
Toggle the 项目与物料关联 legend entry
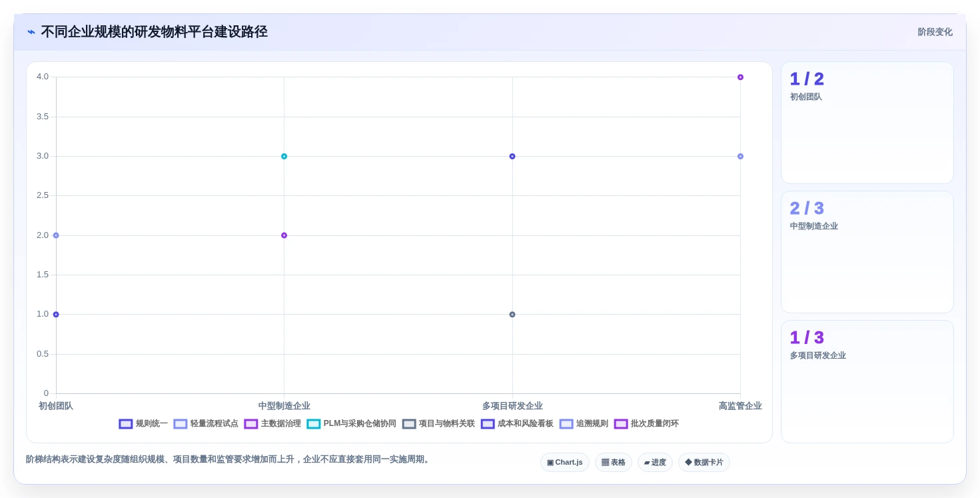tap(438, 423)
